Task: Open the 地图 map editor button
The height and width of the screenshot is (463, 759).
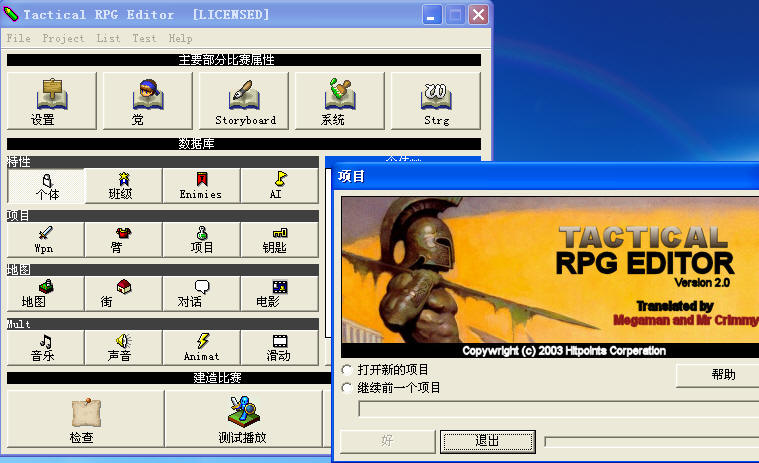Action: [x=46, y=294]
